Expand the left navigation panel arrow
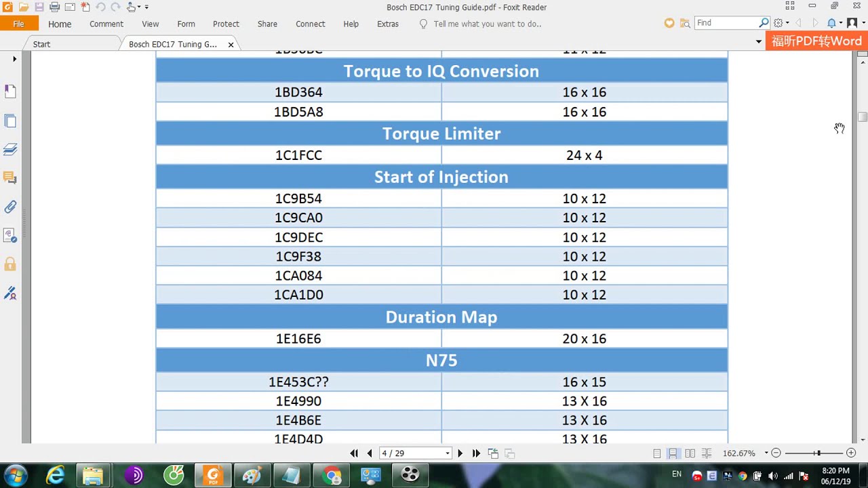The image size is (868, 488). tap(14, 59)
